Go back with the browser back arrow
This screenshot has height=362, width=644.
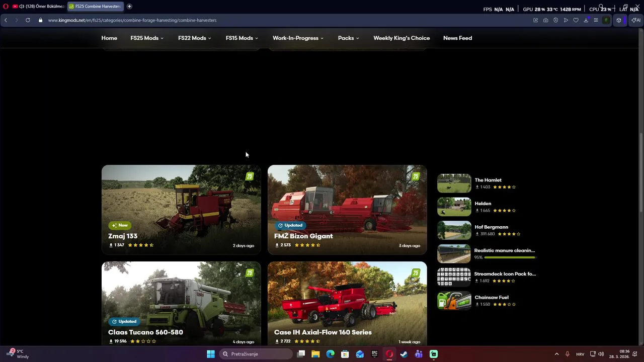(x=6, y=20)
